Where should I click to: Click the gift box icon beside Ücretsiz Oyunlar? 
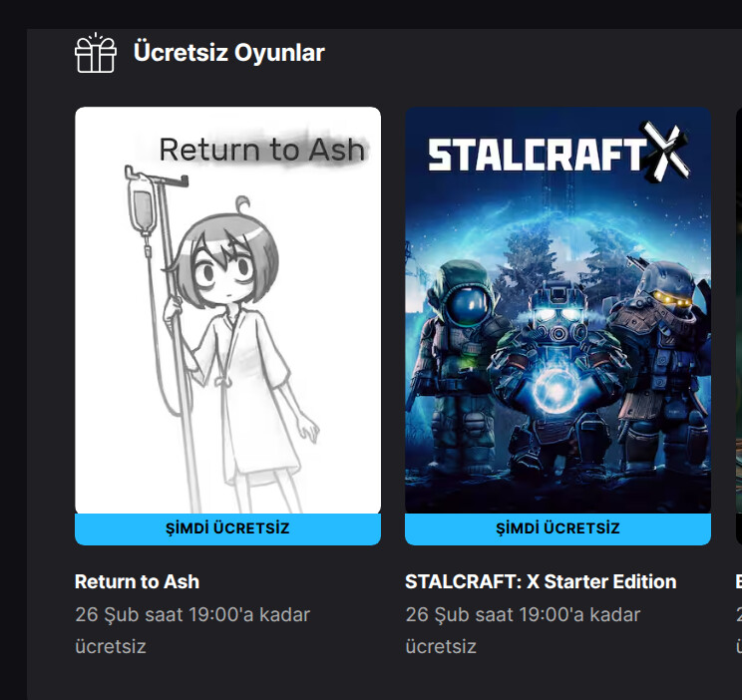(x=95, y=53)
